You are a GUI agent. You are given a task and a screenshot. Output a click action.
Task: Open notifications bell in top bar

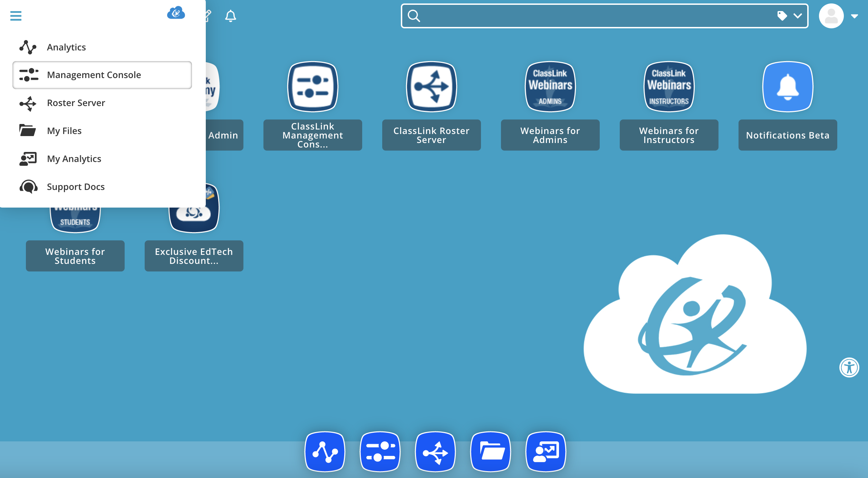click(231, 16)
